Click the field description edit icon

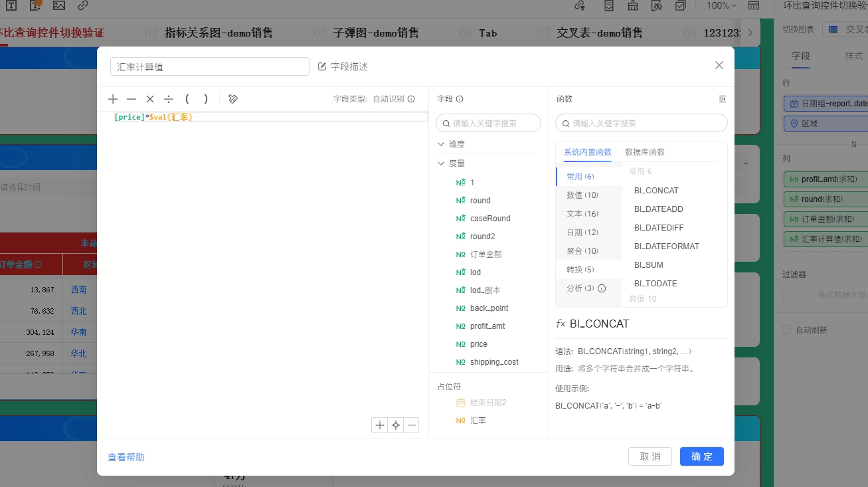323,66
